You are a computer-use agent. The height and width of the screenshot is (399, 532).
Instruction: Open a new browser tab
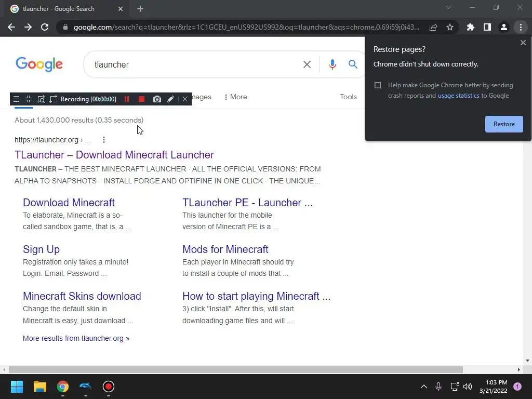click(140, 9)
